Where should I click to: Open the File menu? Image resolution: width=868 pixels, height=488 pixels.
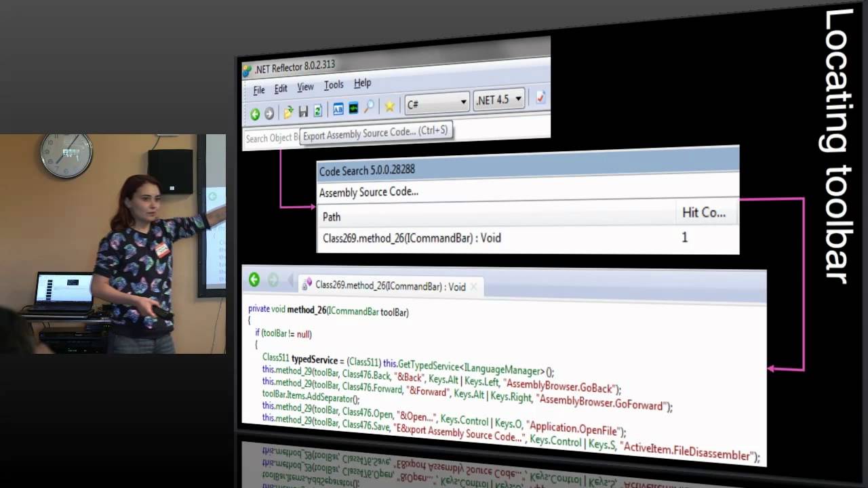[x=259, y=90]
